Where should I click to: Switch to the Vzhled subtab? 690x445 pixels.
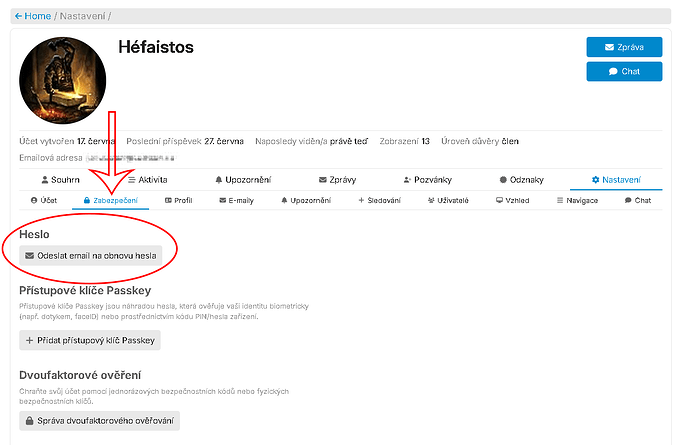(x=513, y=201)
